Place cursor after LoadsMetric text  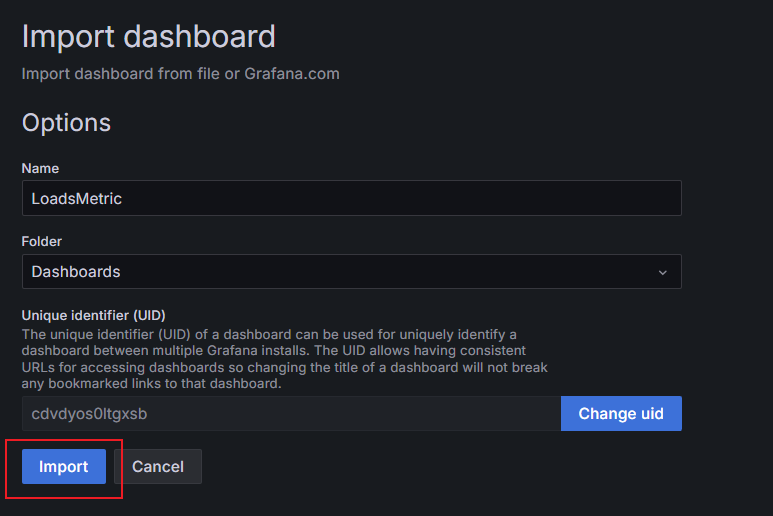tap(123, 199)
